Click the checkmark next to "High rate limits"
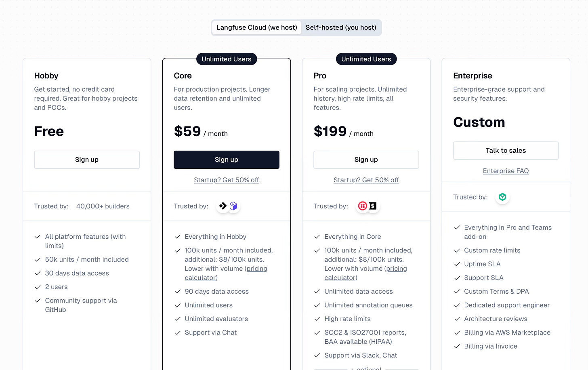This screenshot has height=370, width=588. (317, 319)
